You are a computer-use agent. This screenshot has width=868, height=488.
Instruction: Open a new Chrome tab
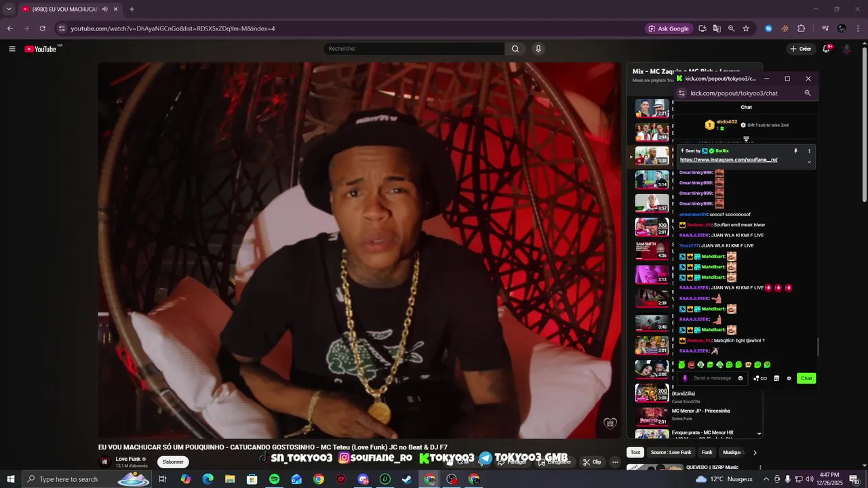[132, 9]
